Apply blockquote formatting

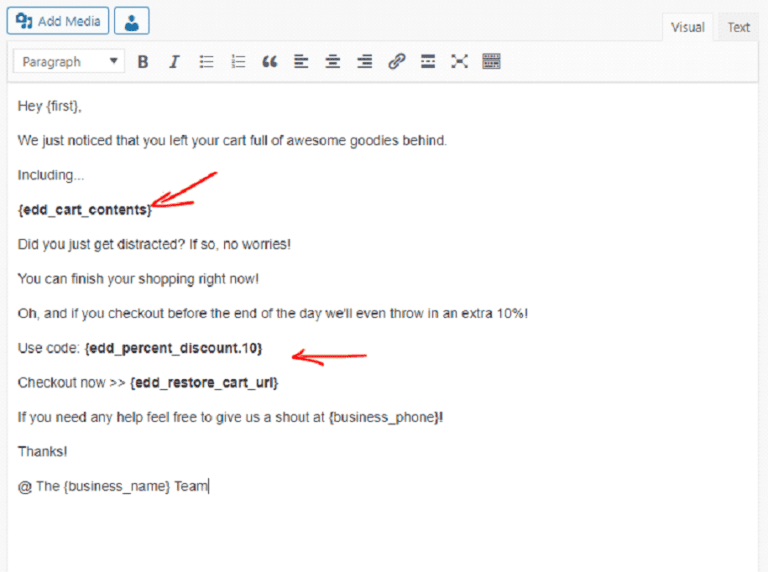click(269, 62)
